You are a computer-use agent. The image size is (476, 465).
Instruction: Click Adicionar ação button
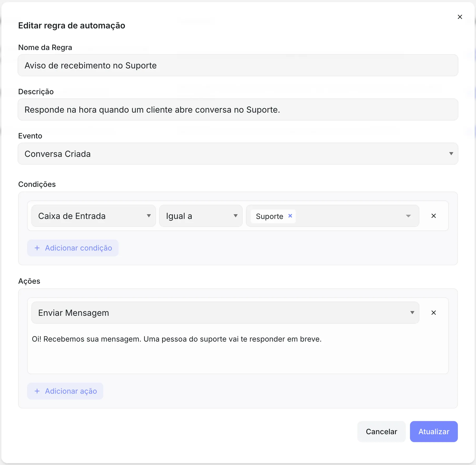coord(65,391)
